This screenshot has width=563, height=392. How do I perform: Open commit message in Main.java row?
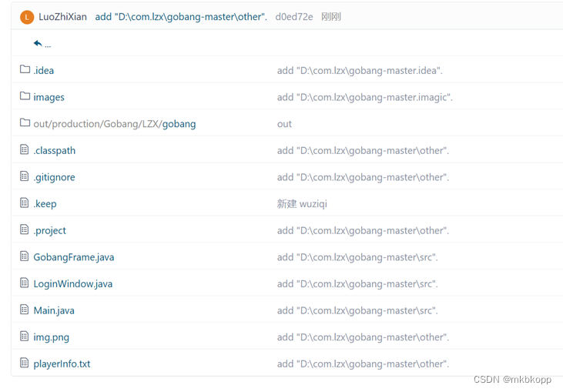click(357, 311)
